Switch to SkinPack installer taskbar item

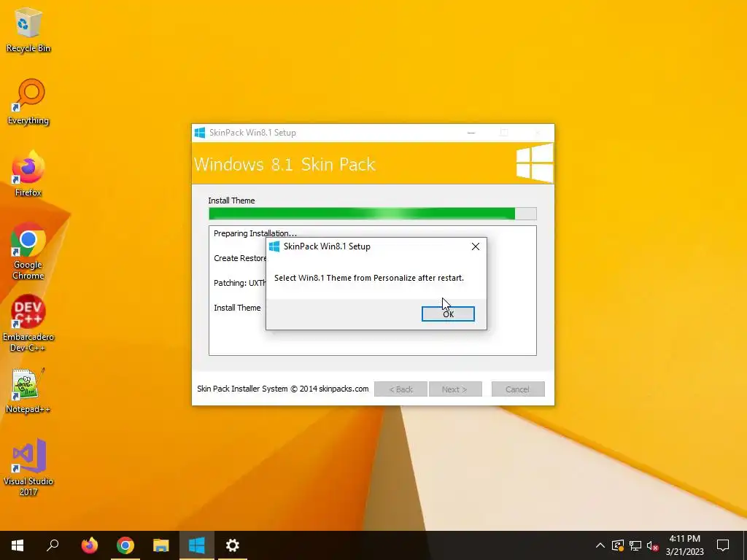(x=196, y=545)
